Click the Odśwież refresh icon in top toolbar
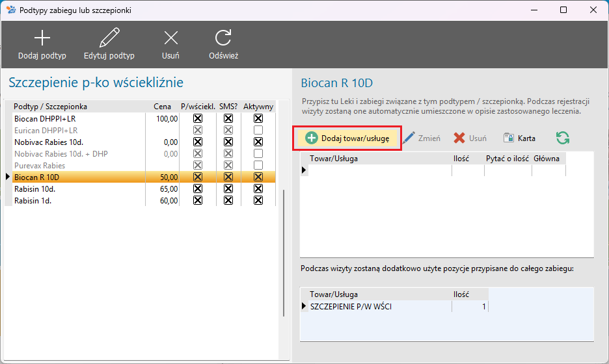This screenshot has width=609, height=364. click(223, 38)
